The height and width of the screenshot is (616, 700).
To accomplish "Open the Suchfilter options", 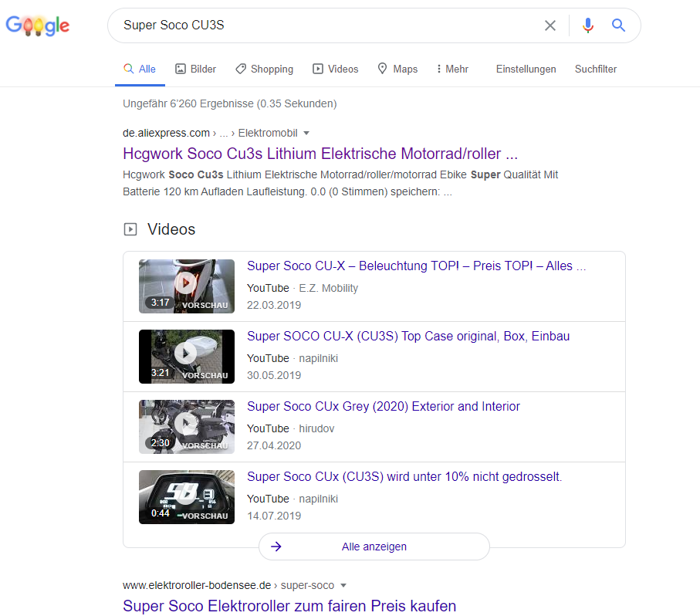I will [x=595, y=69].
